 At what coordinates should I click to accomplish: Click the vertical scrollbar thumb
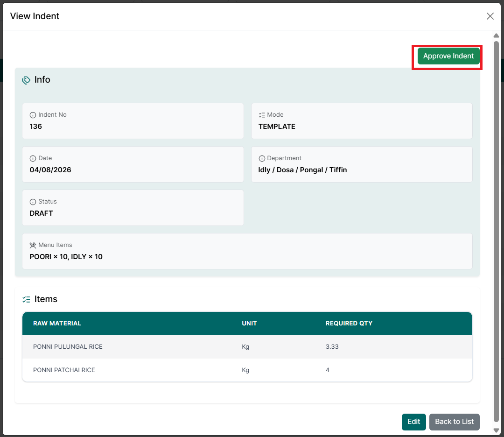(x=496, y=231)
